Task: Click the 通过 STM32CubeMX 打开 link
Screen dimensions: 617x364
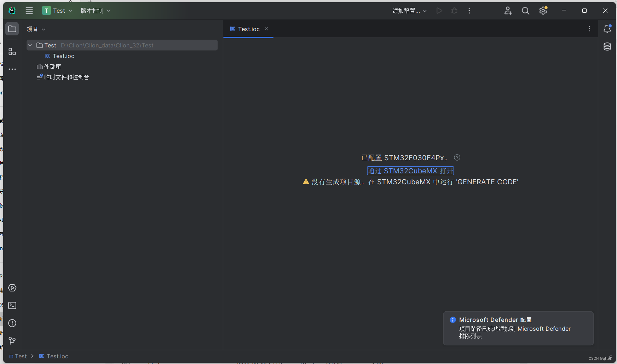Action: [x=410, y=171]
